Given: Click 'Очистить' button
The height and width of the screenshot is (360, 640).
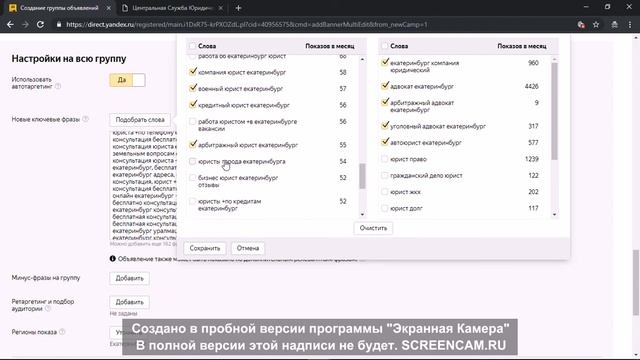Looking at the screenshot, I should click(373, 228).
